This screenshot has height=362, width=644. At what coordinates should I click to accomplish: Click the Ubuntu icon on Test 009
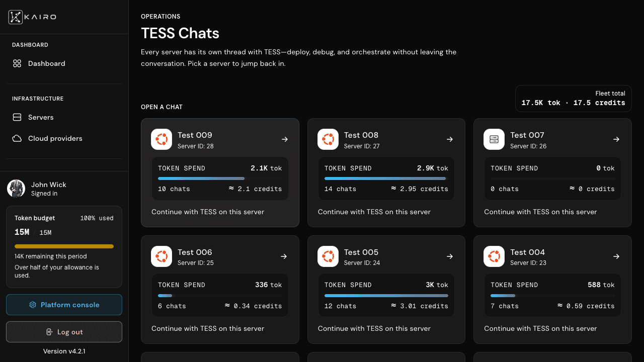(x=162, y=139)
